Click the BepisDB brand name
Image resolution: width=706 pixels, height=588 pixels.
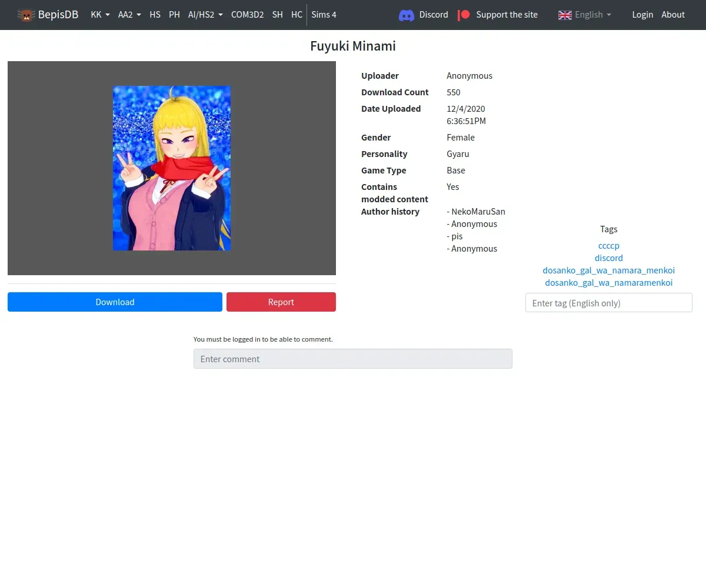[58, 15]
